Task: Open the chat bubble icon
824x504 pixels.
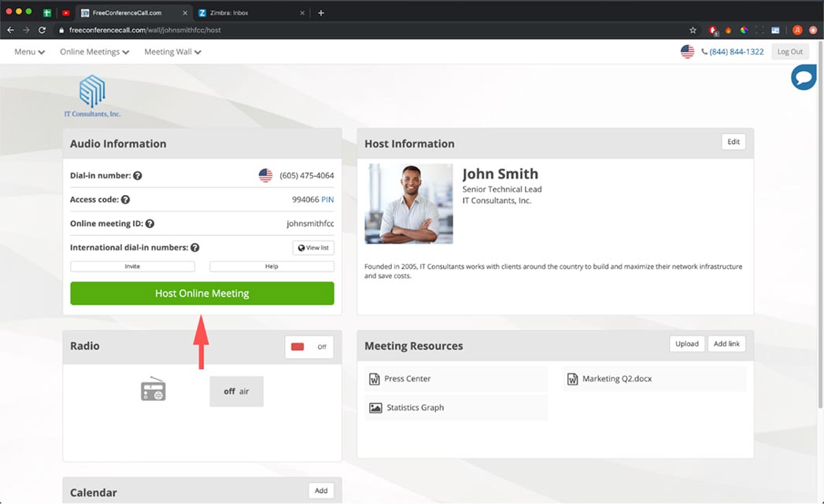Action: 804,77
